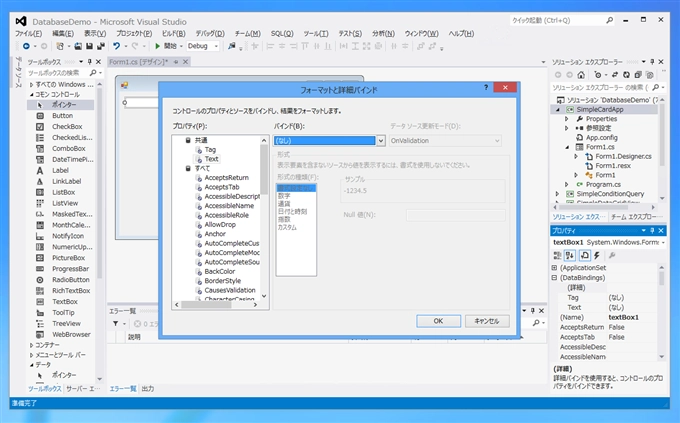Click the Toolbox search magnifier icon
The width and height of the screenshot is (680, 423).
[x=93, y=72]
